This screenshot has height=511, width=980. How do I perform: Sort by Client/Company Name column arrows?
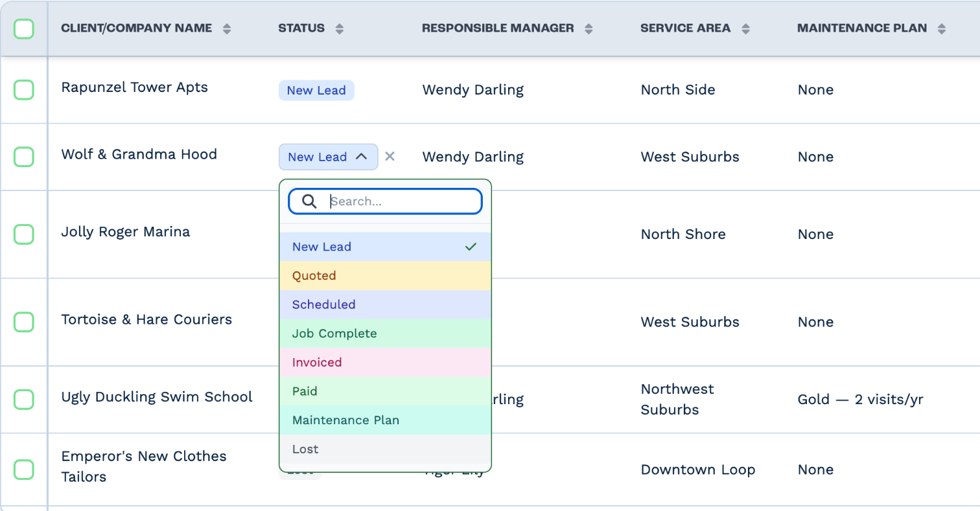pyautogui.click(x=226, y=28)
